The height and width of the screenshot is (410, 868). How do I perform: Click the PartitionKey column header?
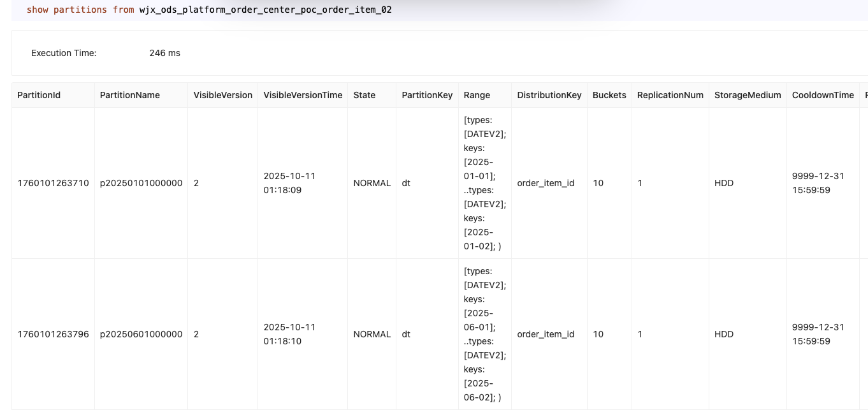(427, 95)
